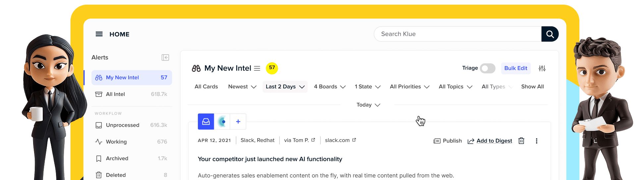Click the blue inbox icon above card
644x180 pixels.
206,122
